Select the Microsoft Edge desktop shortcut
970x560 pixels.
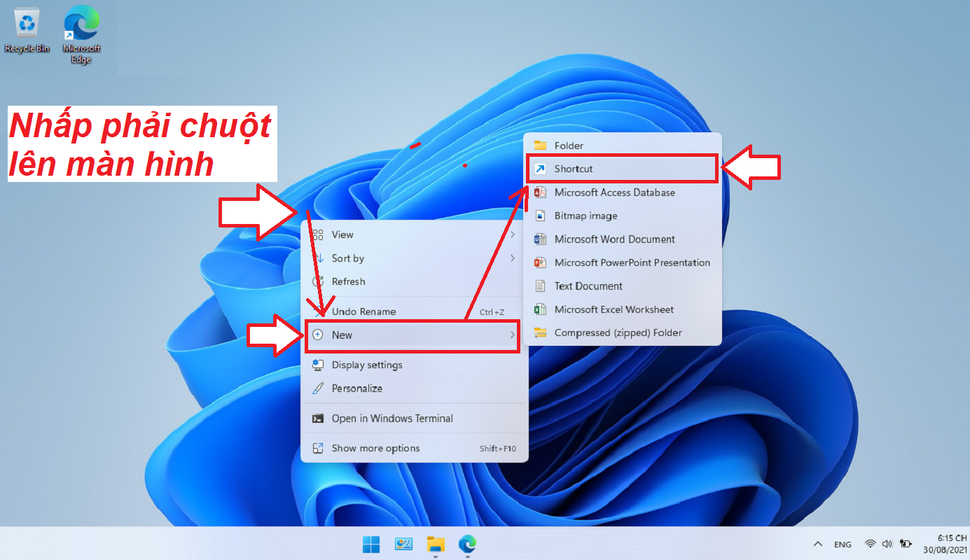(x=81, y=35)
